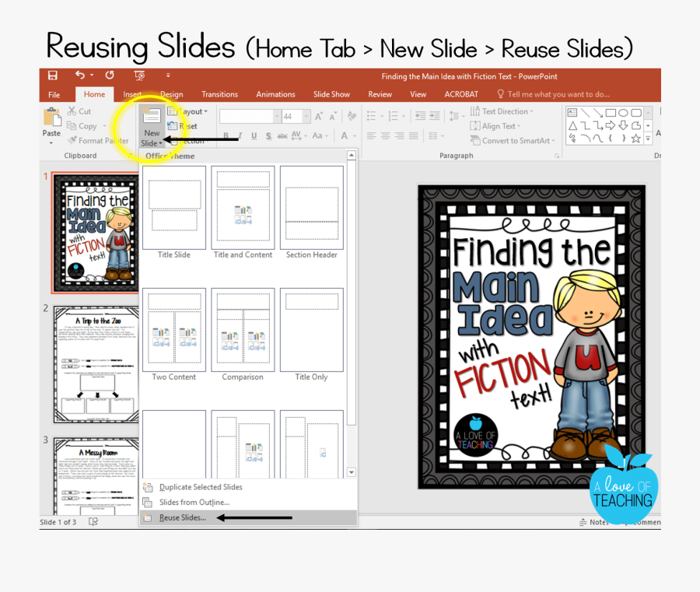Open the Font Size dropdown

(306, 116)
